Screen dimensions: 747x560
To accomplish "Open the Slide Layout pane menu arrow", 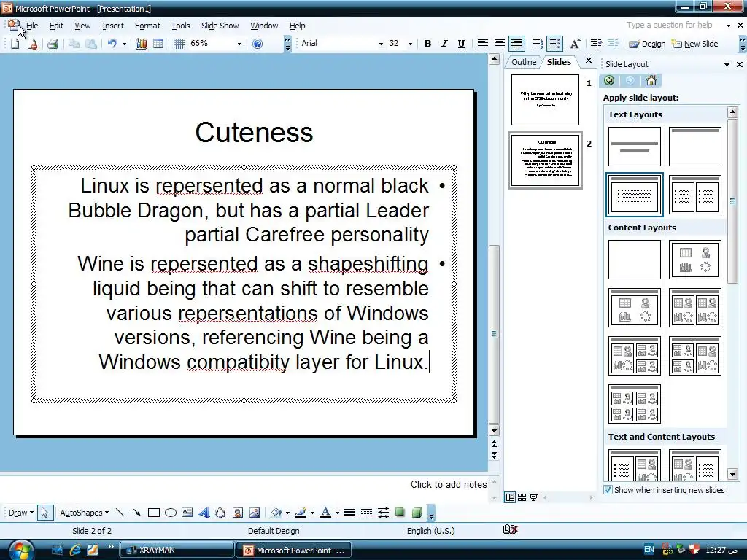I will [727, 64].
